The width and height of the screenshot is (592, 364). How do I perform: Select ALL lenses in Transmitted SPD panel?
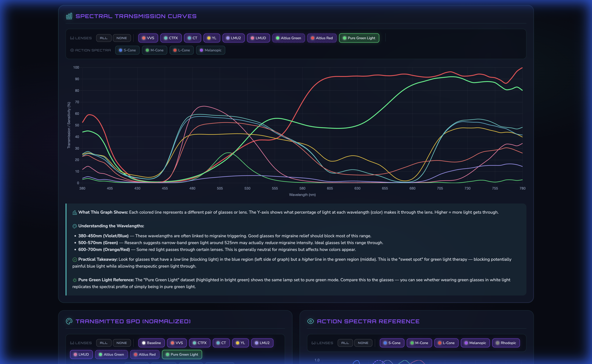click(104, 343)
